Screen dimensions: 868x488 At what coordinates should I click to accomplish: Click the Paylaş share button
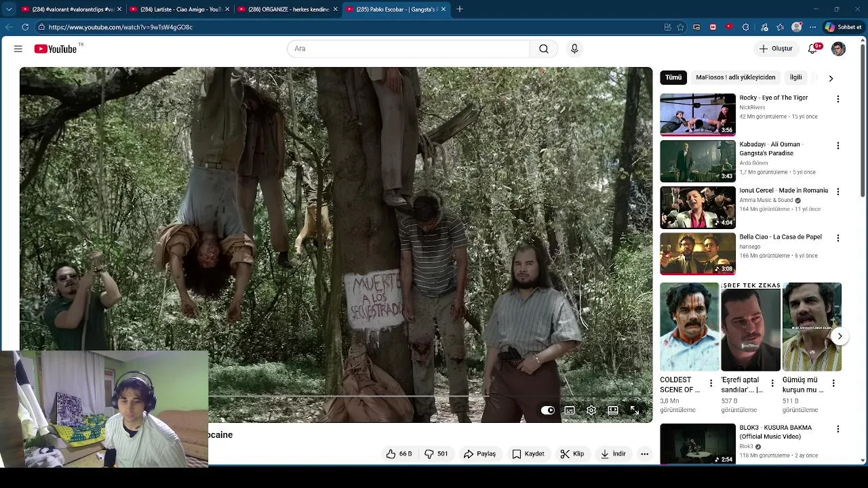click(x=479, y=454)
